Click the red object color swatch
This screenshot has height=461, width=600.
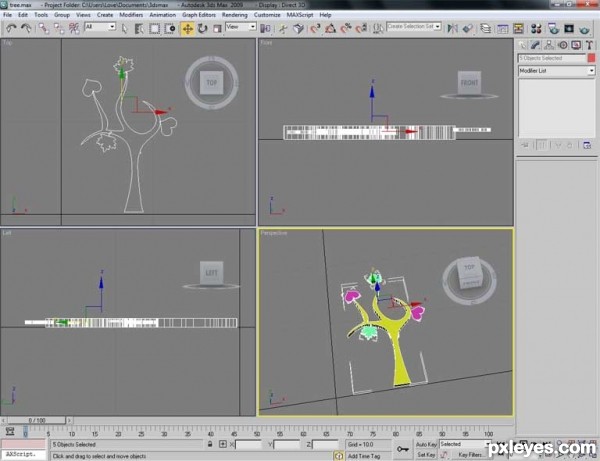(592, 58)
